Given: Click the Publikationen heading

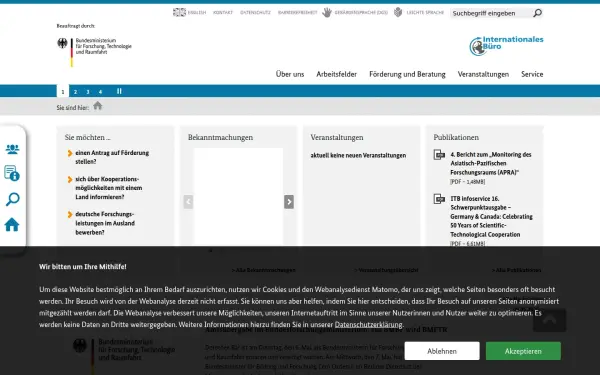Looking at the screenshot, I should tap(456, 137).
